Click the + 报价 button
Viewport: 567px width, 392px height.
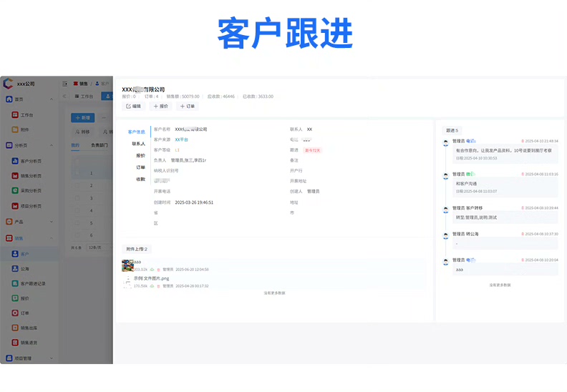160,106
